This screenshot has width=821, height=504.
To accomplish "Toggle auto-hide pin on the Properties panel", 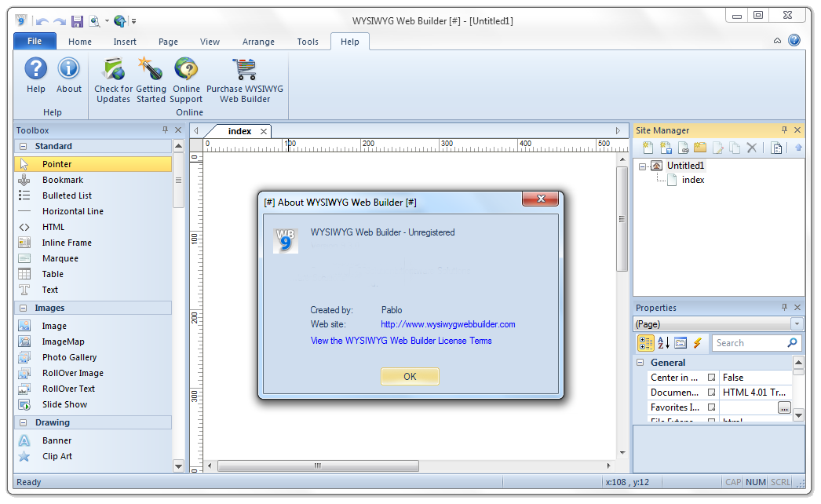I will click(784, 308).
